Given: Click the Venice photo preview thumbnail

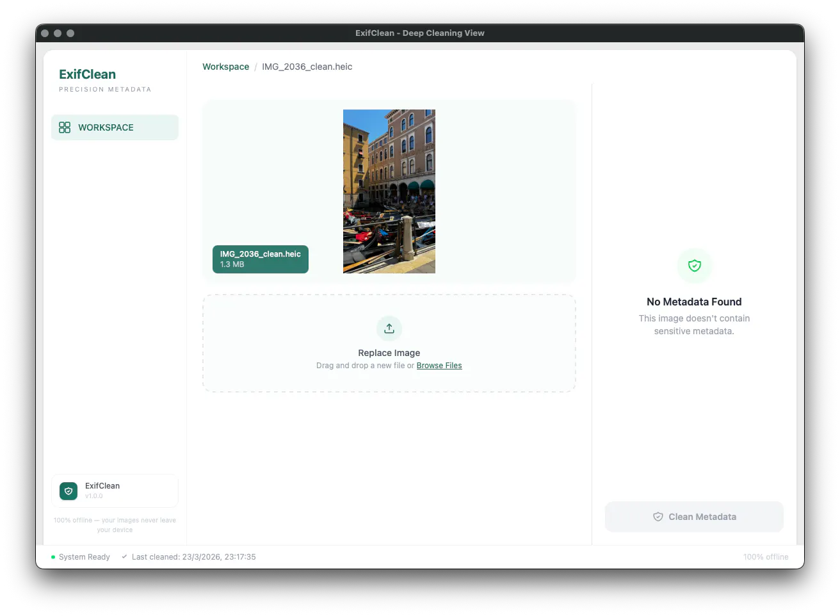Looking at the screenshot, I should (x=389, y=191).
